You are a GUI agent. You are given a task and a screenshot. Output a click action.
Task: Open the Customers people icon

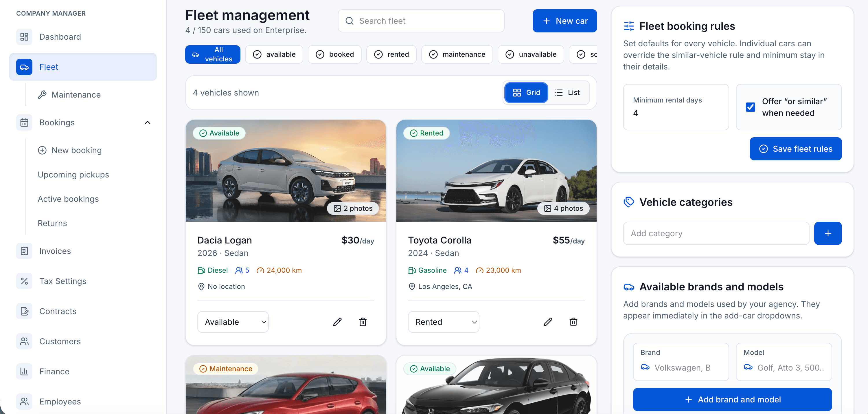(x=24, y=341)
